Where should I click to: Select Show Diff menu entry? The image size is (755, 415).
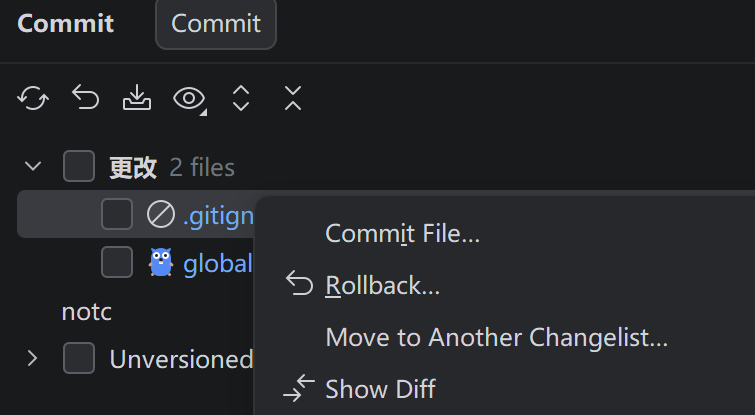(x=380, y=389)
